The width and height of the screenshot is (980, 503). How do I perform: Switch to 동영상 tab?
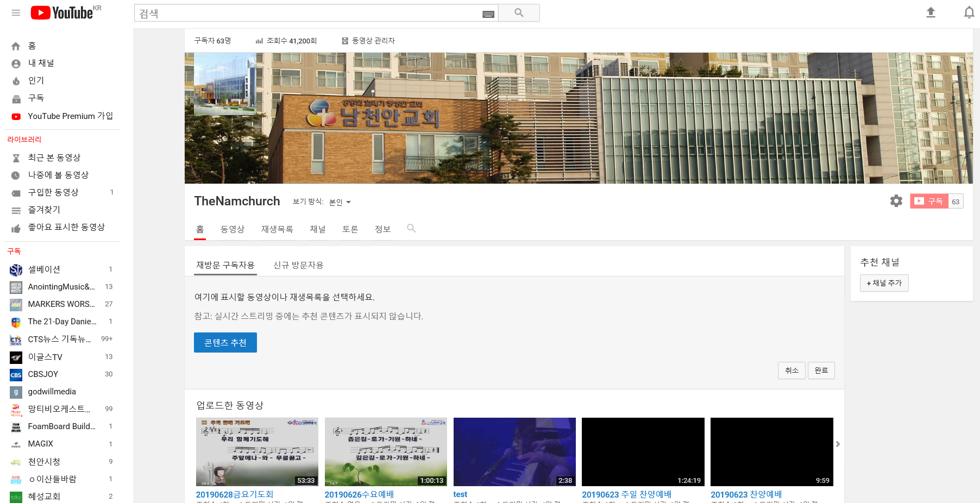click(x=233, y=229)
